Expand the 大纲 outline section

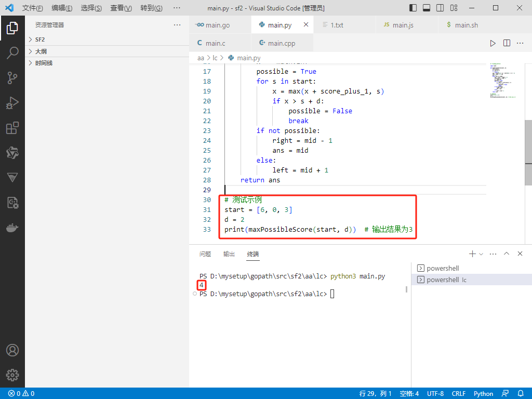pos(107,51)
